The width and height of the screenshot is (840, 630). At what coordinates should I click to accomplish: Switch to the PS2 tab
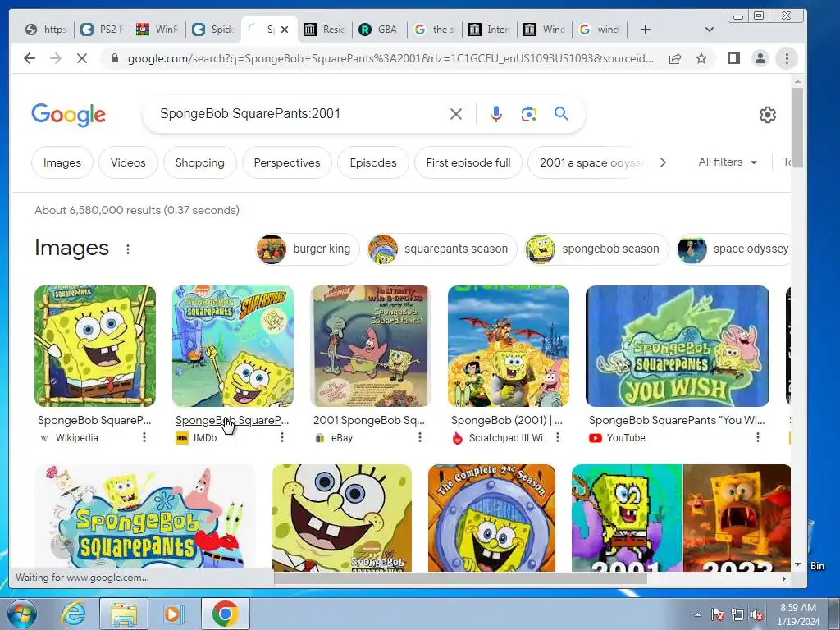click(x=103, y=30)
